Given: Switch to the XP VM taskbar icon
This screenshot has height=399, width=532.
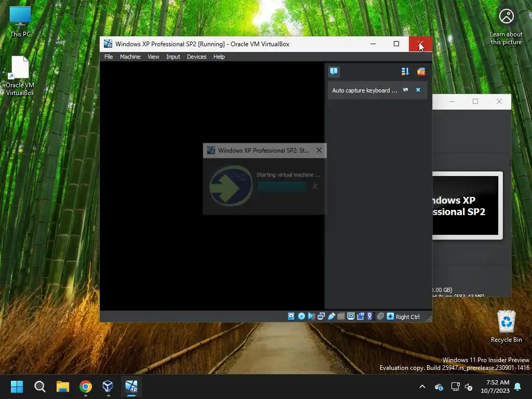Looking at the screenshot, I should (131, 387).
